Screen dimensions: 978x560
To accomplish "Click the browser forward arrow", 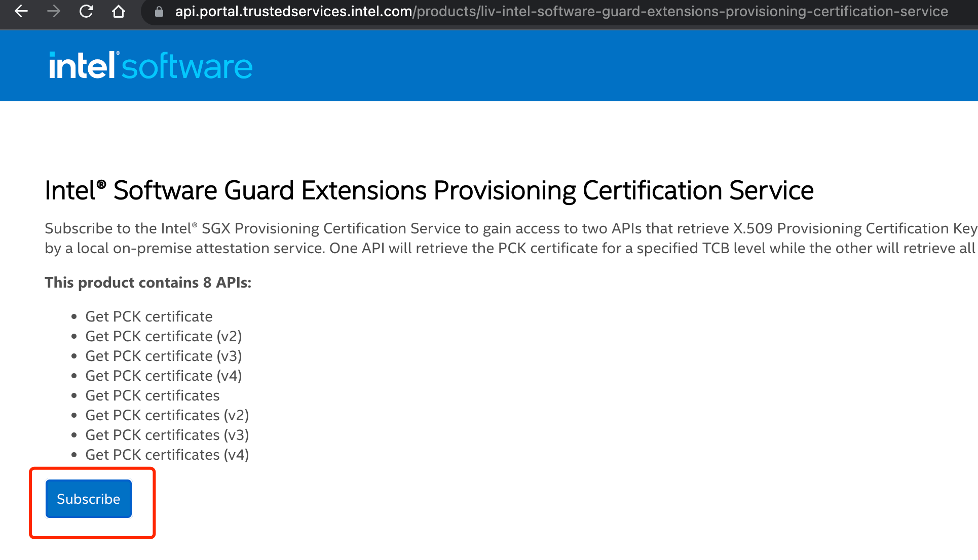I will coord(54,11).
